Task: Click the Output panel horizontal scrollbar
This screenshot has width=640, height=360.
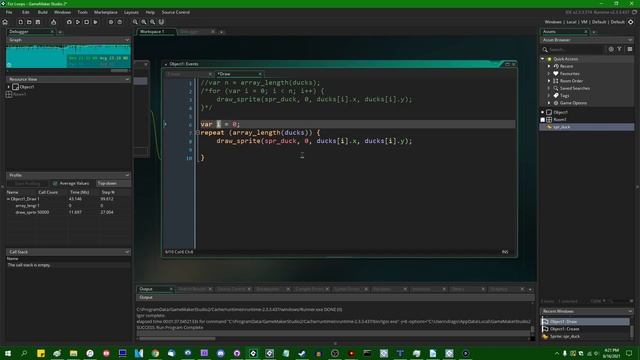Action: (177, 338)
